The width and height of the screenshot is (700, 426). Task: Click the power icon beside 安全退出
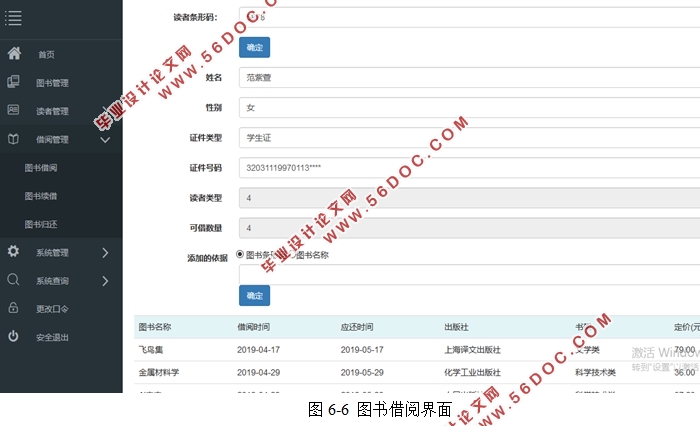13,337
